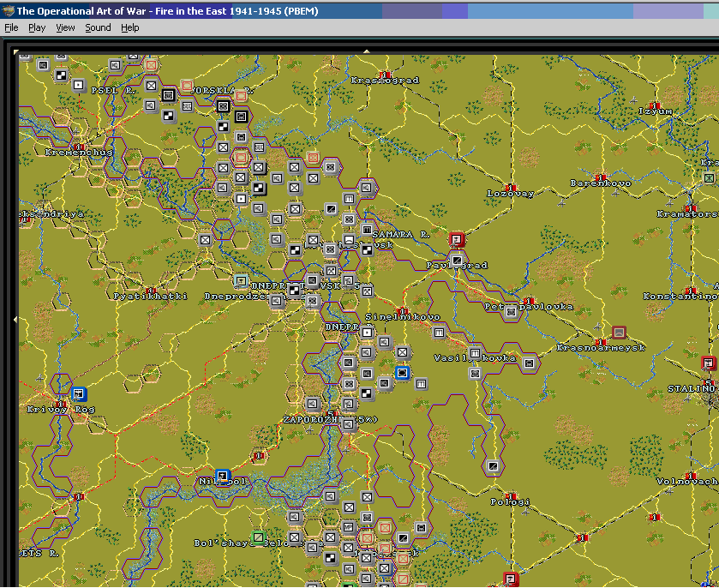The image size is (719, 588).
Task: Select the artillery counter over the Vasilkovka label
Action: (475, 352)
